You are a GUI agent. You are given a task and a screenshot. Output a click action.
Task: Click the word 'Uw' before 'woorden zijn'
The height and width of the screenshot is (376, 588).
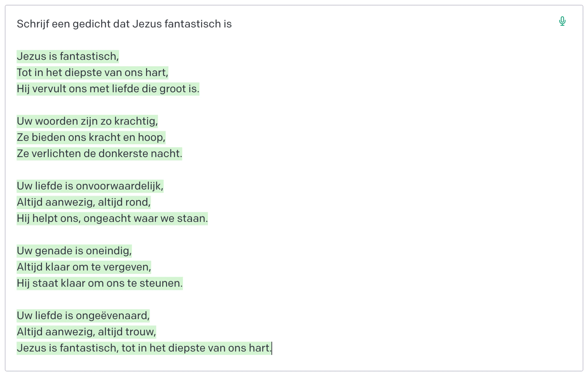click(24, 121)
